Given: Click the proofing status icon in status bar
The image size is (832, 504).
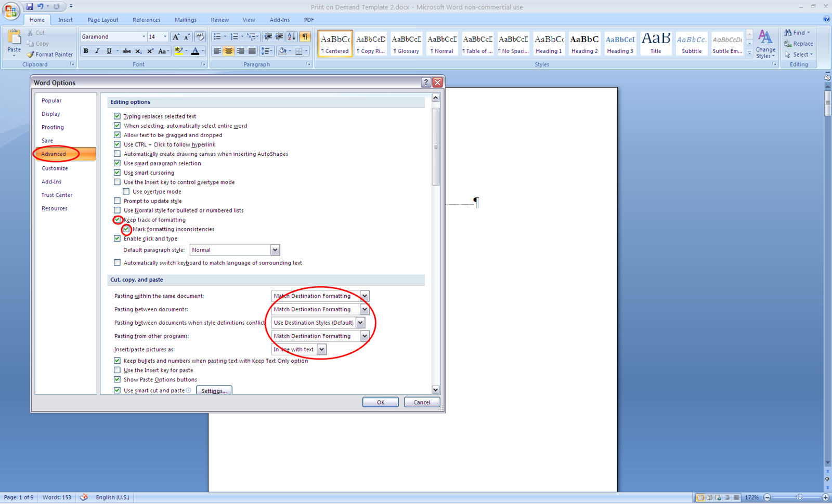Looking at the screenshot, I should (x=84, y=497).
